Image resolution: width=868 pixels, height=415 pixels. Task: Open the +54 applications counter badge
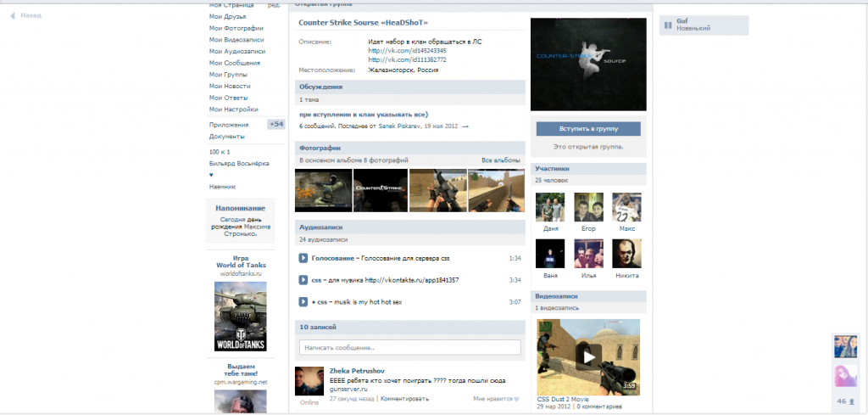(x=276, y=125)
